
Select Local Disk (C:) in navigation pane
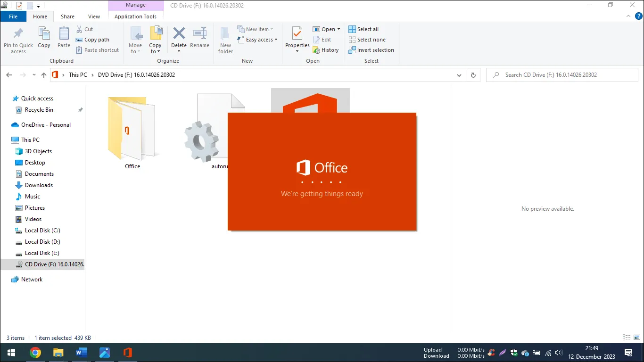42,230
